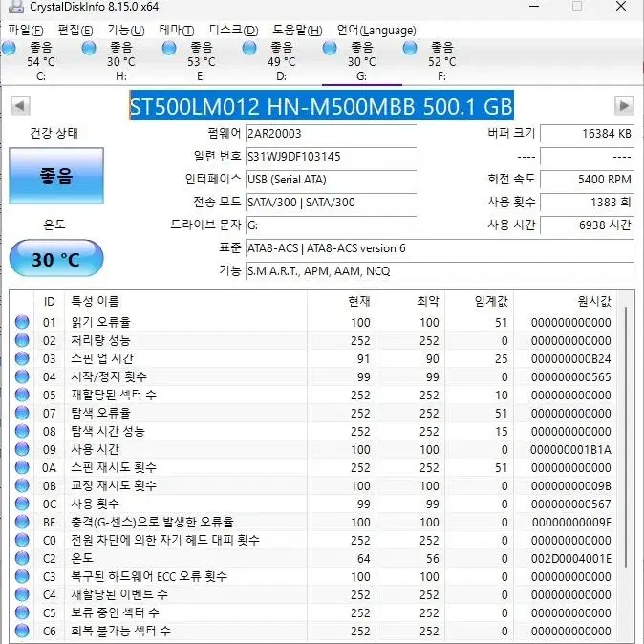
Task: Click the ST500LM012 disk model title
Action: [x=321, y=105]
